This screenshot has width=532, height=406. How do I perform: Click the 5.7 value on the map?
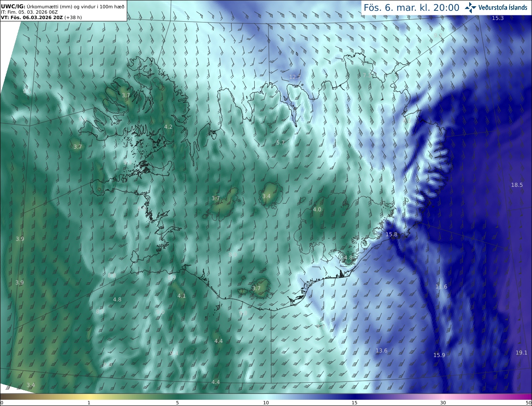(281, 142)
